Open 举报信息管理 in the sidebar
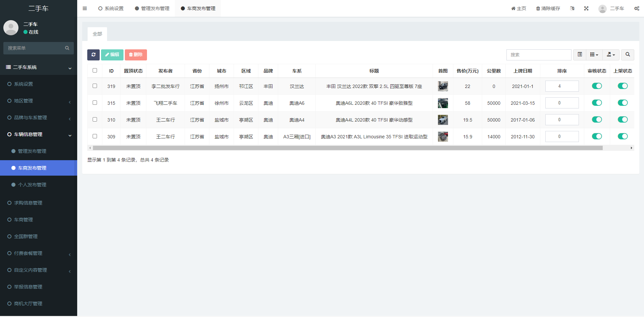Viewport: 644px width, 317px height. point(39,287)
